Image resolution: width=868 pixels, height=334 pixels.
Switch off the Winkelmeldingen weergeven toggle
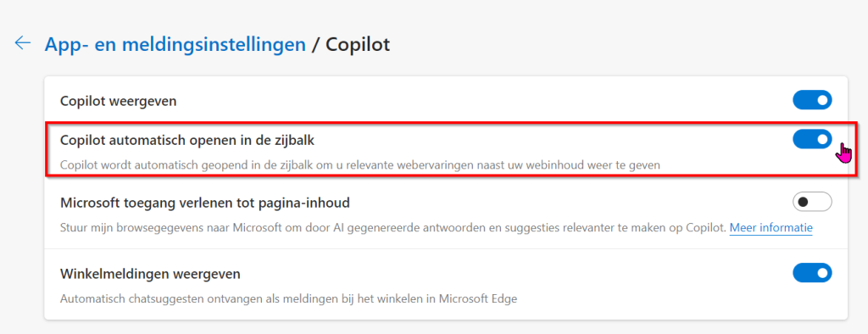[x=812, y=272]
